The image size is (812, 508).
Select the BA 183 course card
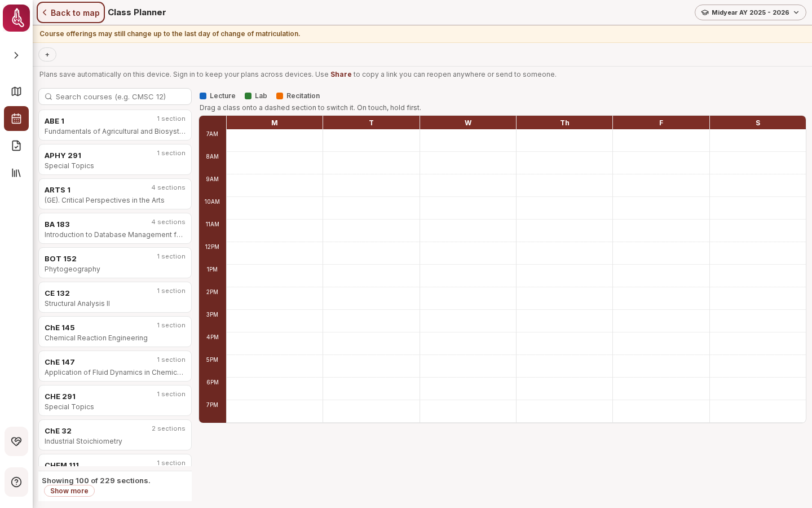(115, 229)
